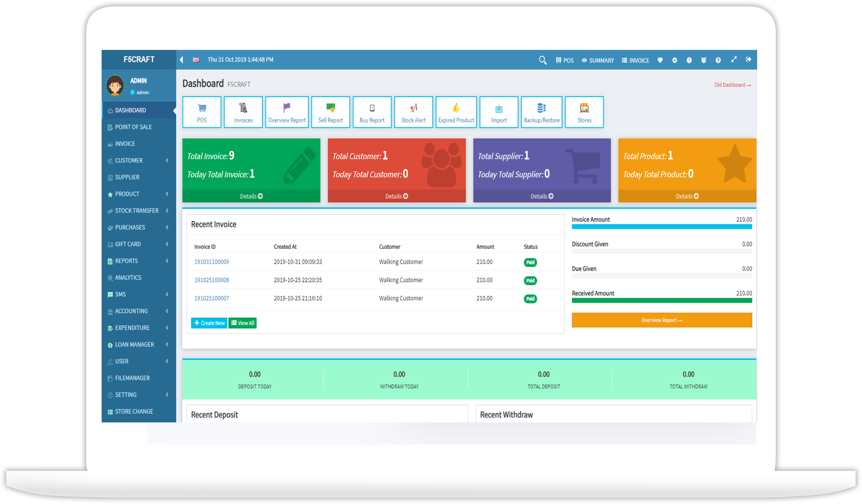Click the View All invoices button
This screenshot has width=862, height=504.
coord(242,323)
